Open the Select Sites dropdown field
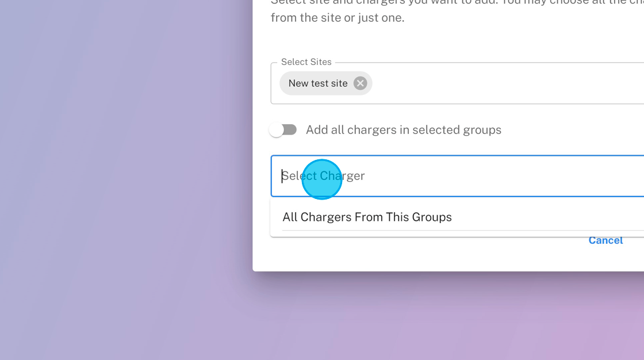 [506, 83]
